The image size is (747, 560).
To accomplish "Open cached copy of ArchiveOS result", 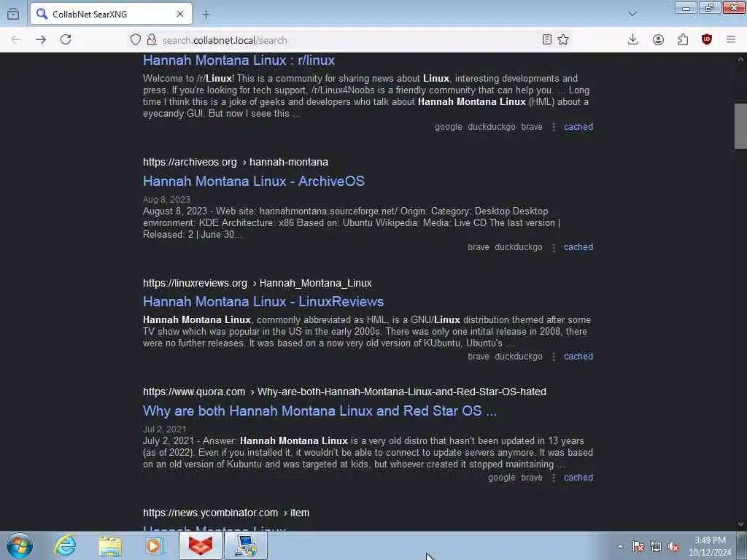I will 578,247.
